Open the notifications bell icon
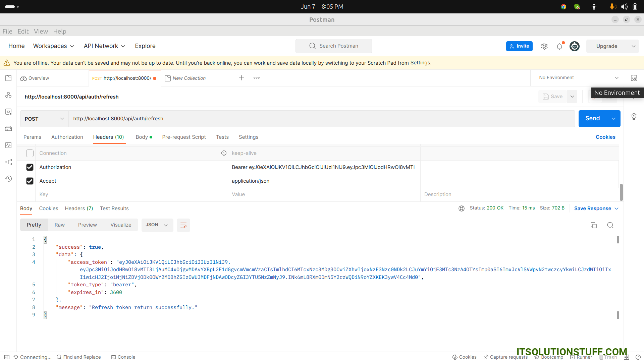This screenshot has height=362, width=644. click(x=559, y=46)
